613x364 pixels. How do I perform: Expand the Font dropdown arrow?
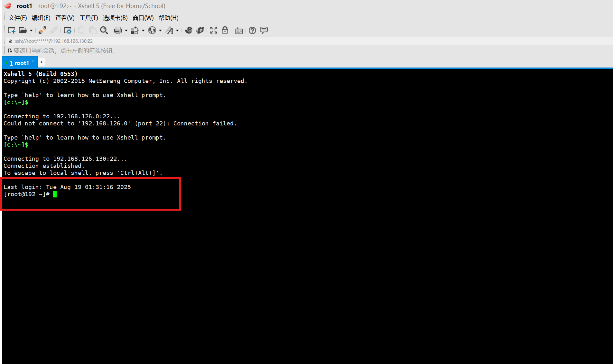tap(177, 31)
